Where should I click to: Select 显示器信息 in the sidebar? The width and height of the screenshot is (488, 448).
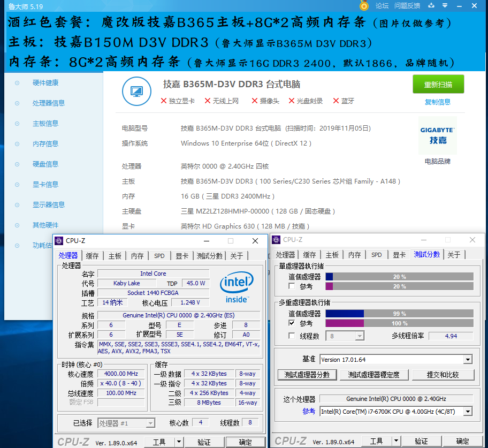pyautogui.click(x=49, y=205)
